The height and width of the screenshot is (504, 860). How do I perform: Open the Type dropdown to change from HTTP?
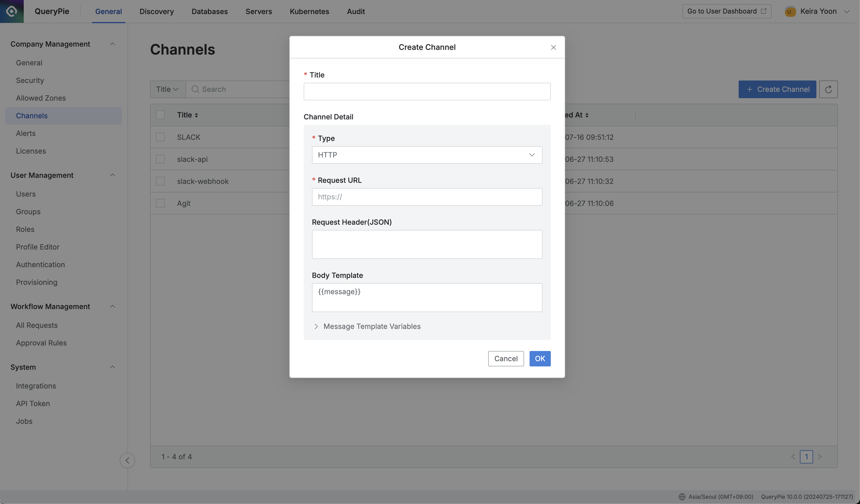(427, 155)
